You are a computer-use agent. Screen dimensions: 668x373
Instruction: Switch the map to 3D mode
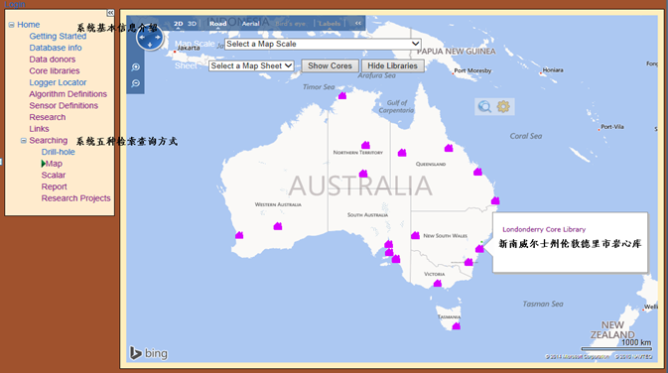point(192,24)
